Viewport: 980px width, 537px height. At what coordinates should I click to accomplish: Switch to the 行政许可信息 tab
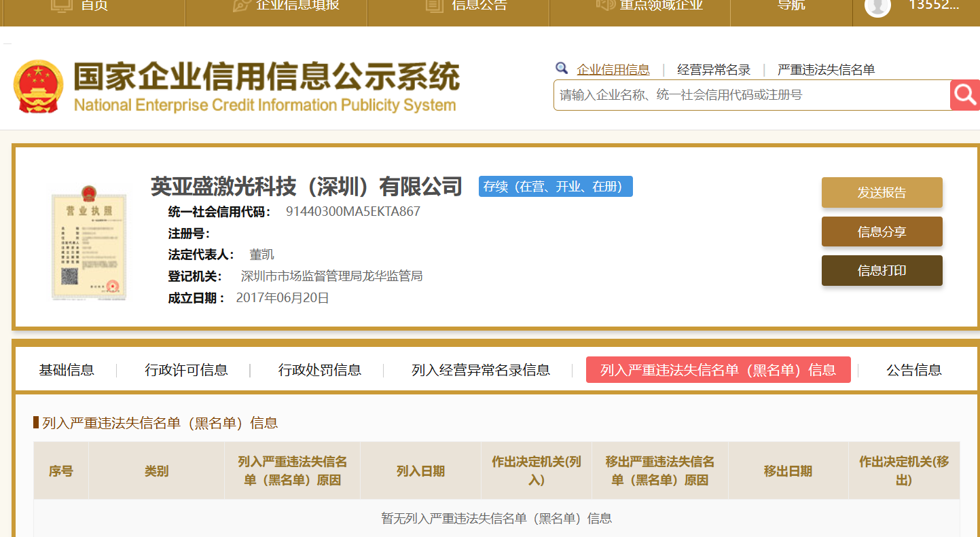click(x=186, y=370)
